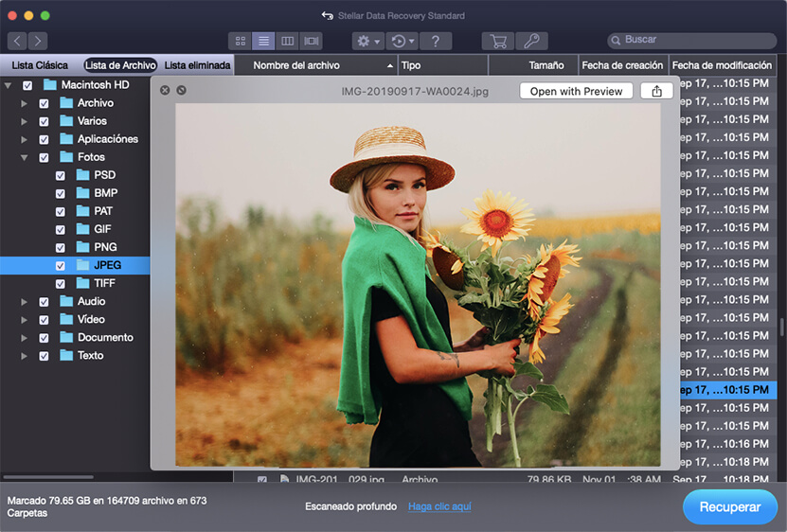This screenshot has width=787, height=532.
Task: Select cover flow view icon
Action: pyautogui.click(x=312, y=41)
